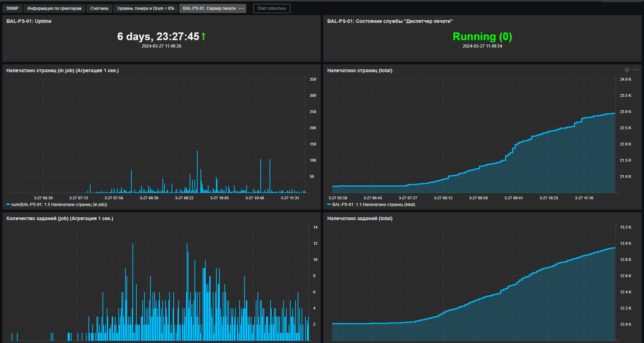Switch to the SNMP dashboard tab
The image size is (644, 343).
click(x=12, y=8)
